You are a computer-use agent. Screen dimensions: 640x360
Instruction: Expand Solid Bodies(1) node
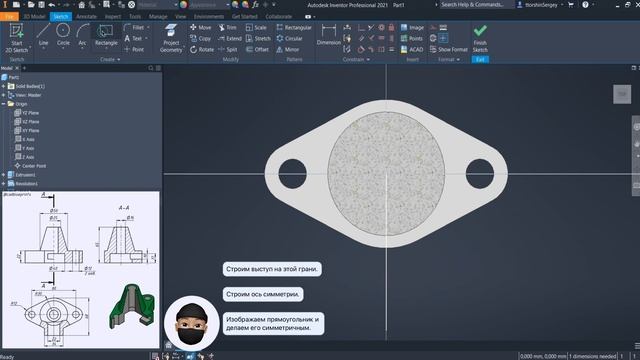pyautogui.click(x=4, y=86)
